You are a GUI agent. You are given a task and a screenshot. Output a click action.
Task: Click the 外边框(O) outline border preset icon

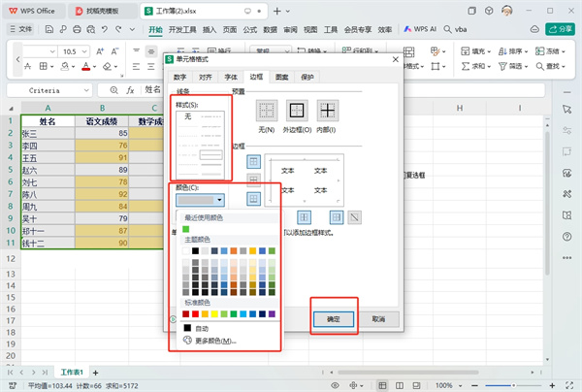coord(298,112)
